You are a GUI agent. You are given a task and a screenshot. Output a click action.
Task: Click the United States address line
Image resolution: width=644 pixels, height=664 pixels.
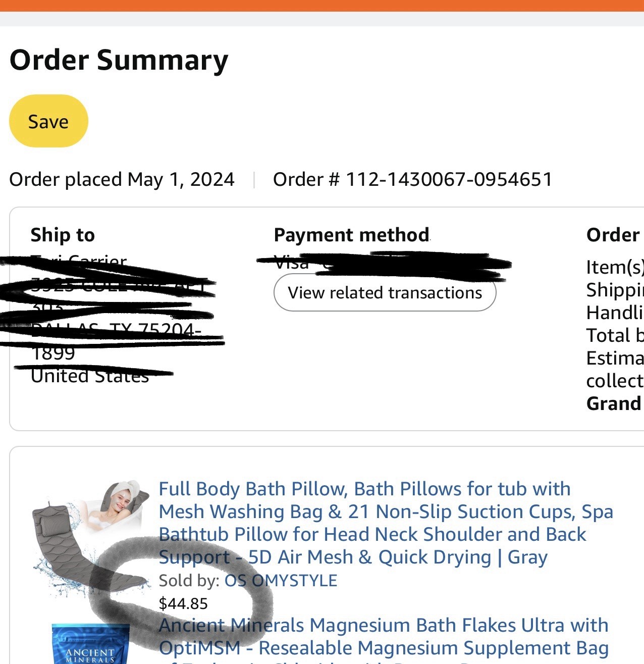(x=90, y=376)
